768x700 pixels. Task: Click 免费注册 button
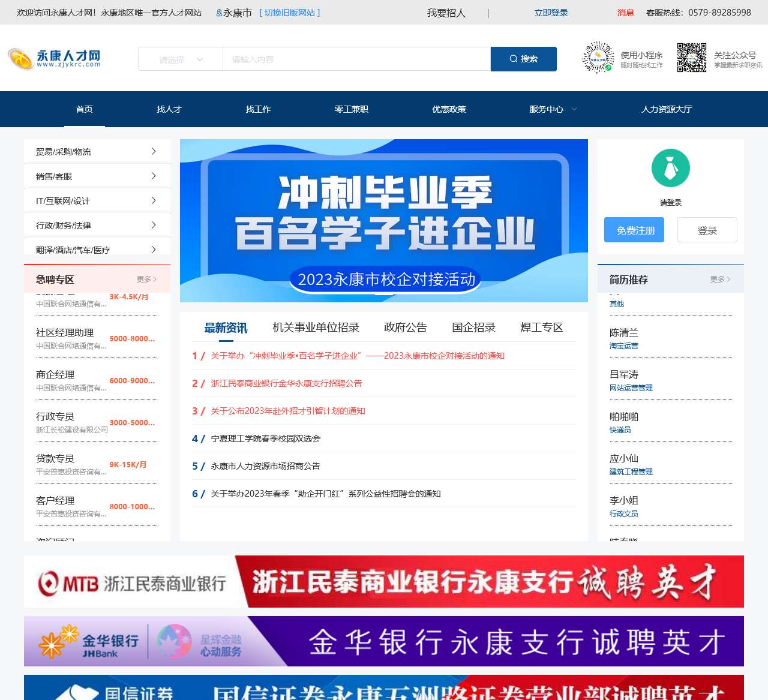pos(634,230)
